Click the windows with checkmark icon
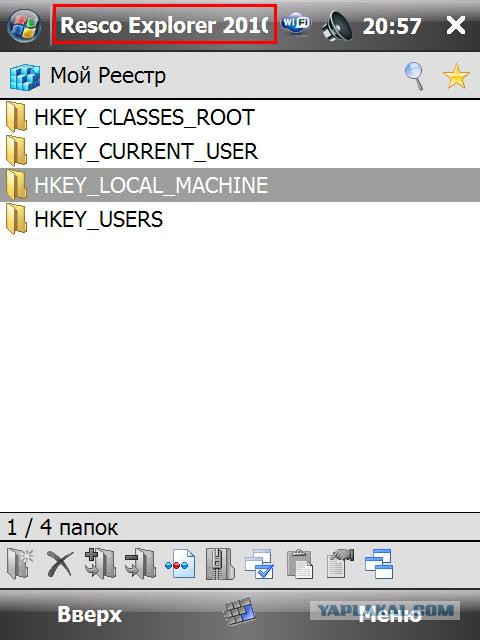 [260, 564]
